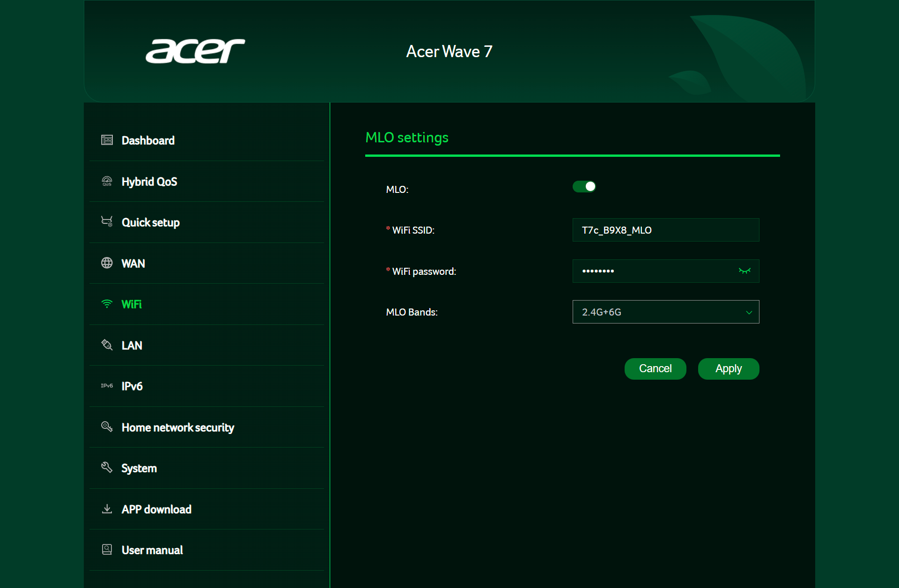Viewport: 899px width, 588px height.
Task: Click the Acer Wave 7 title
Action: (449, 51)
